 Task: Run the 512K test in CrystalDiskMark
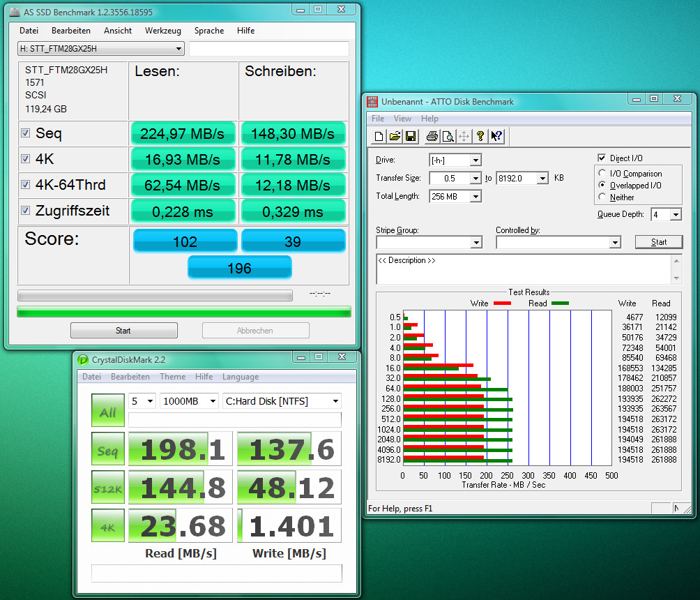(108, 487)
